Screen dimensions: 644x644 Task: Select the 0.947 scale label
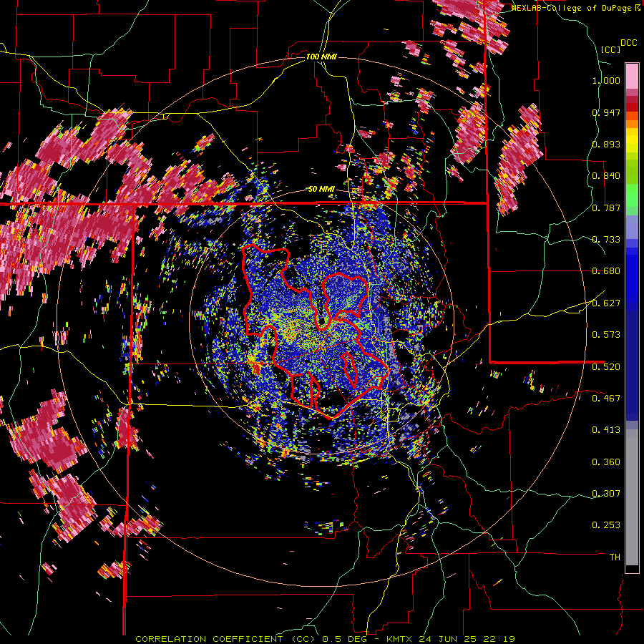tap(606, 112)
